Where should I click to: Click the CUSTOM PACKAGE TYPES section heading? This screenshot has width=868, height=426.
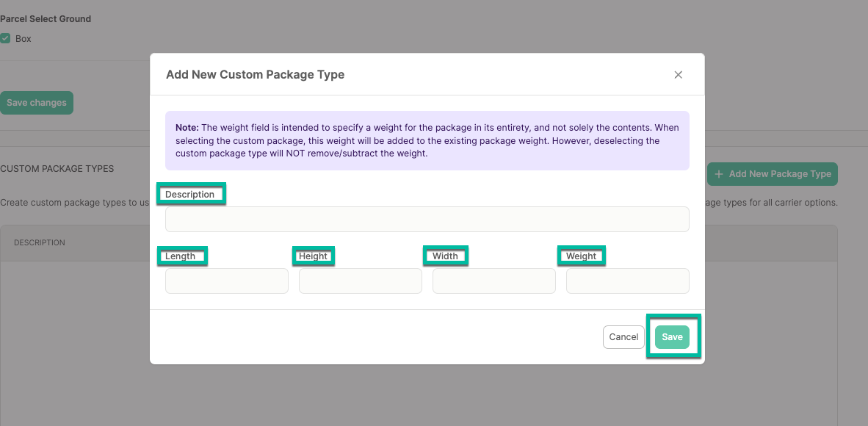tap(57, 168)
